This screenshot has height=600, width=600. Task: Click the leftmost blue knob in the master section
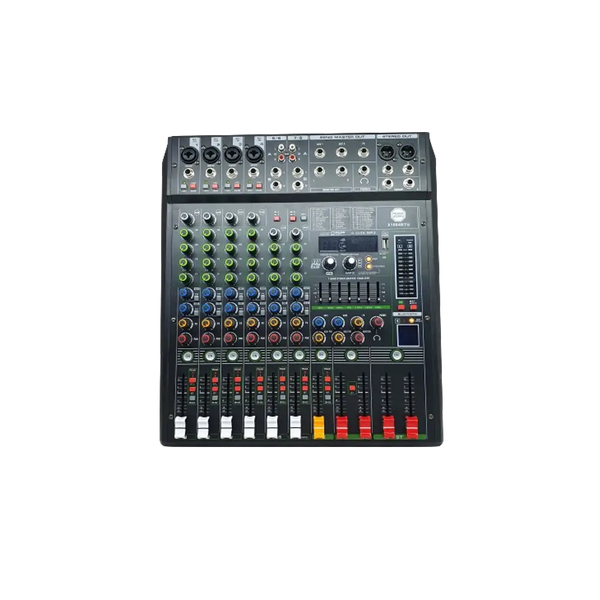318,322
